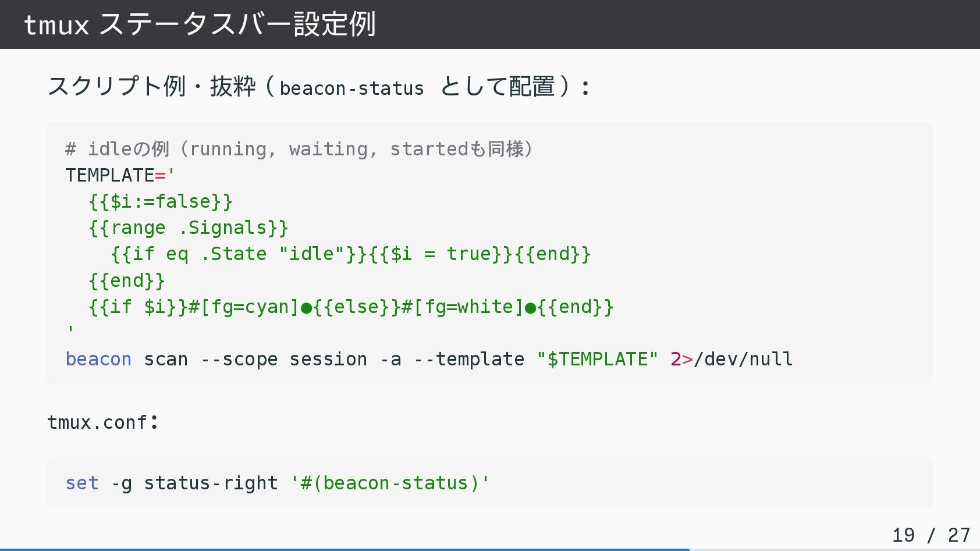
Task: Click the blue "beacon" command word
Action: click(x=98, y=359)
